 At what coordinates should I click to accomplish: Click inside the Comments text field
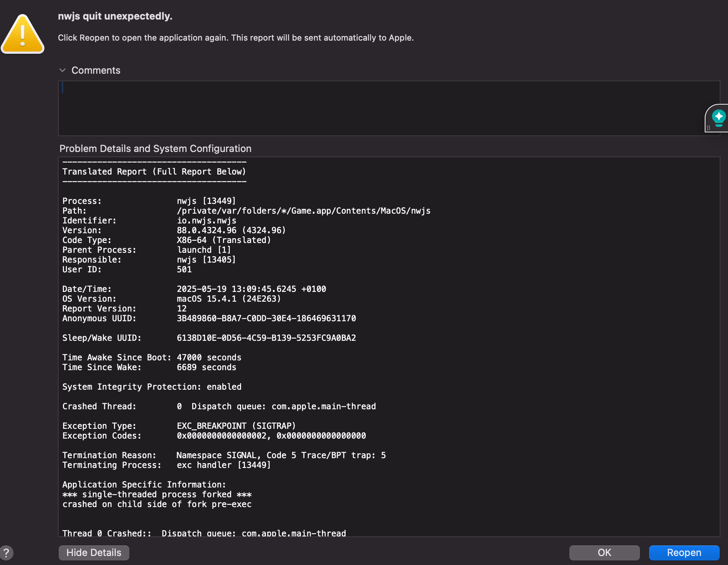click(x=389, y=108)
